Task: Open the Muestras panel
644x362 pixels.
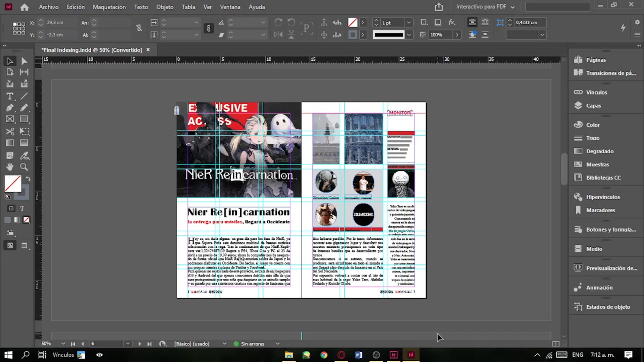Action: point(597,164)
